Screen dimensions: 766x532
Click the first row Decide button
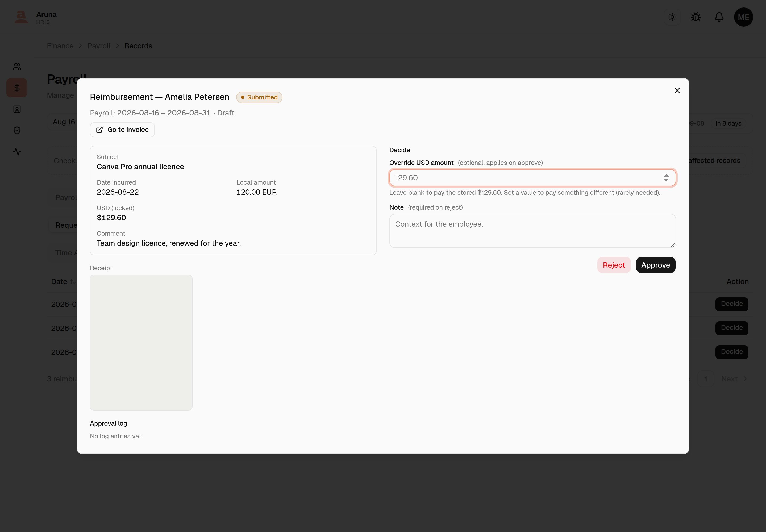pos(732,304)
